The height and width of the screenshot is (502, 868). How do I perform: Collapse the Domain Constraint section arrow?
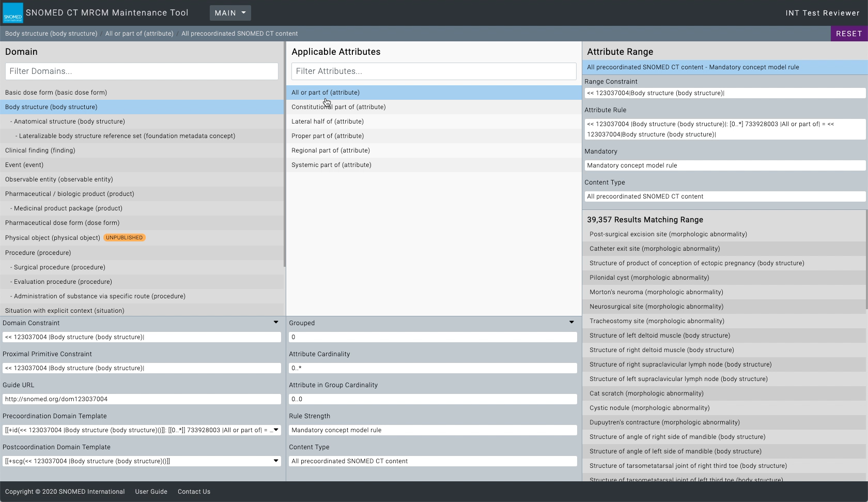coord(276,323)
